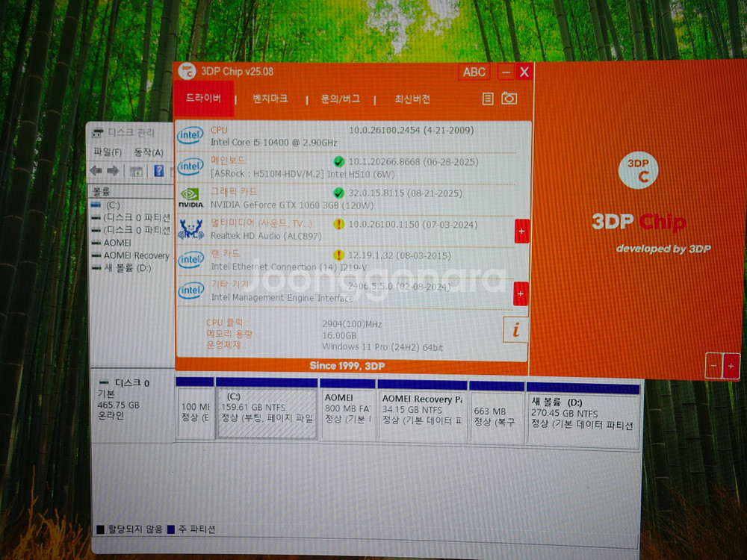This screenshot has width=747, height=560.
Task: Click the green check status for 그래픽 카드
Action: pyautogui.click(x=338, y=193)
